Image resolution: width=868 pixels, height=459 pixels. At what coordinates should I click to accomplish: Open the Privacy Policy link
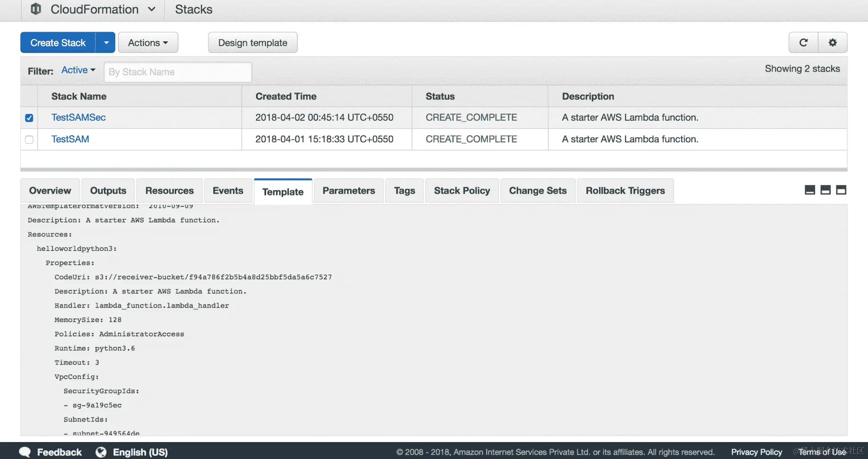[x=756, y=452]
